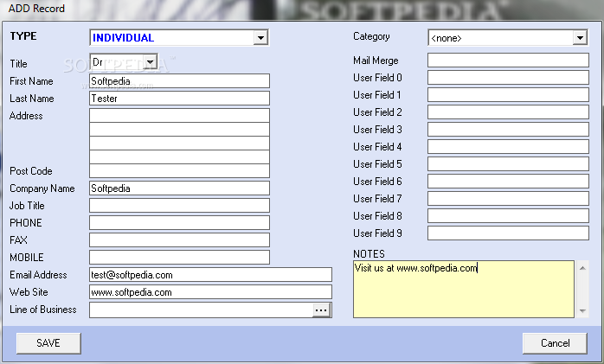Viewport: 604px width, 364px height.
Task: Click the Email Address field
Action: point(210,275)
